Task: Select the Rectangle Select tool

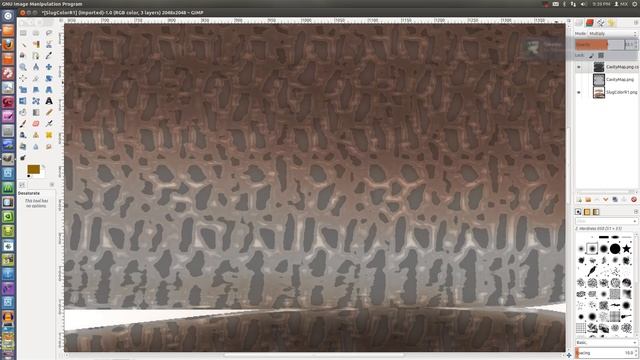Action: pos(23,33)
